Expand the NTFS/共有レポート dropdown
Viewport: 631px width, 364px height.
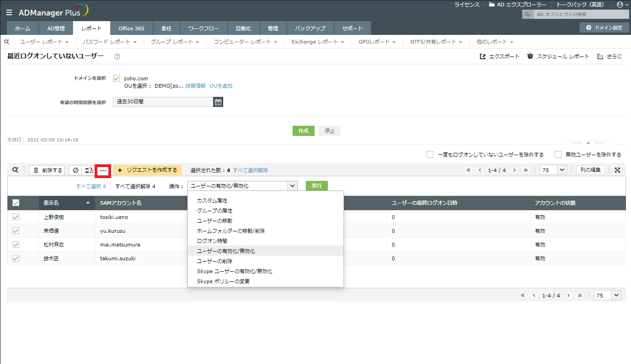pos(436,42)
